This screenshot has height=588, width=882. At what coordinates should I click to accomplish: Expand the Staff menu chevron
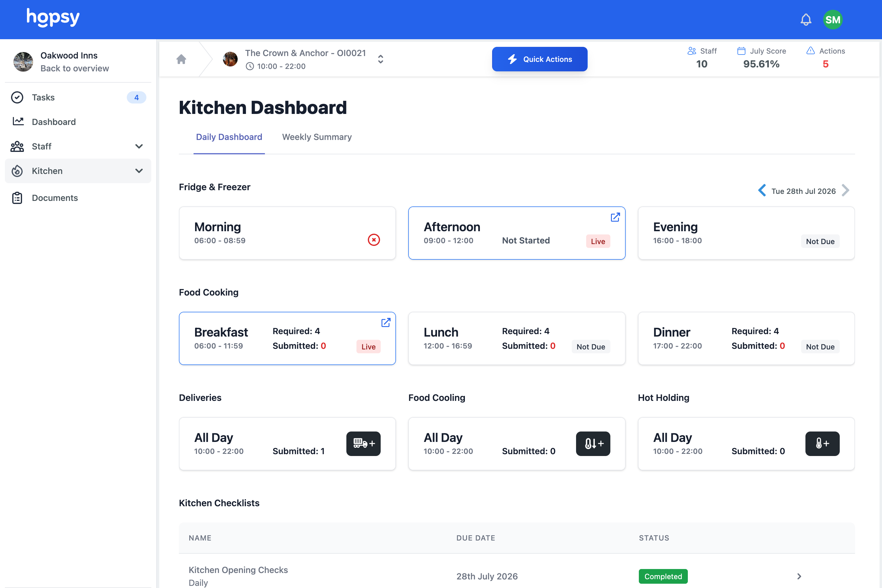(x=139, y=146)
